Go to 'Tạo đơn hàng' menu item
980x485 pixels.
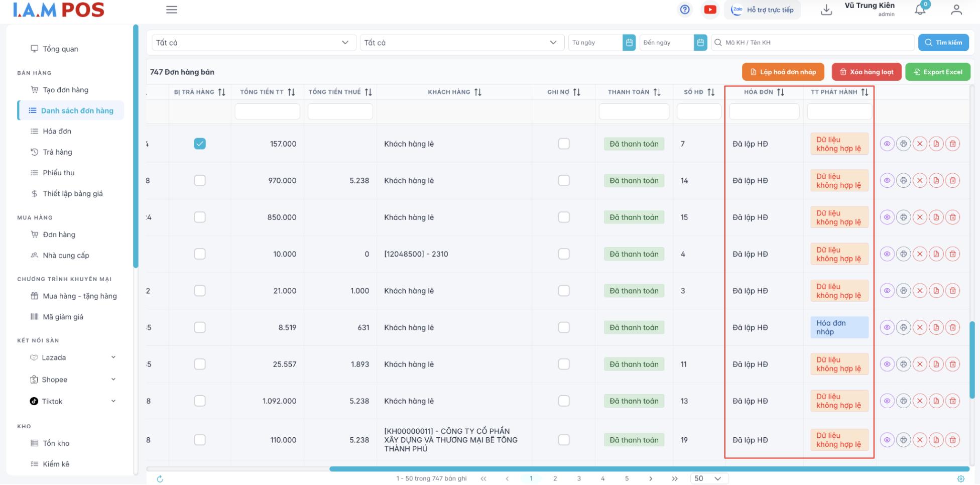tap(65, 90)
